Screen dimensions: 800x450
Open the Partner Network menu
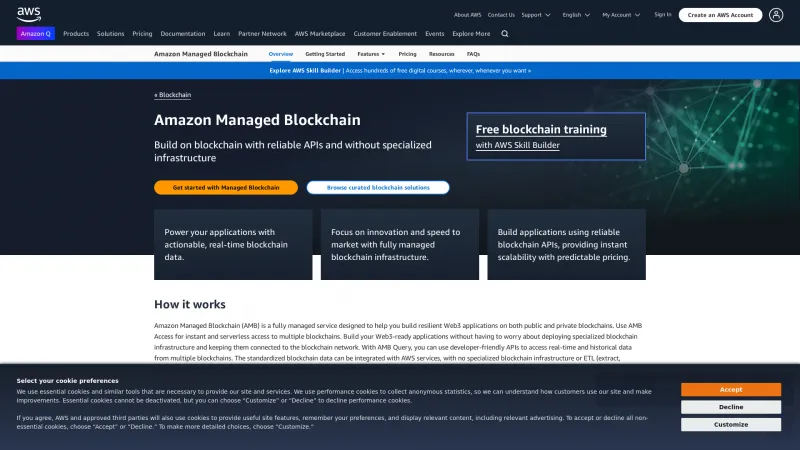click(x=262, y=34)
